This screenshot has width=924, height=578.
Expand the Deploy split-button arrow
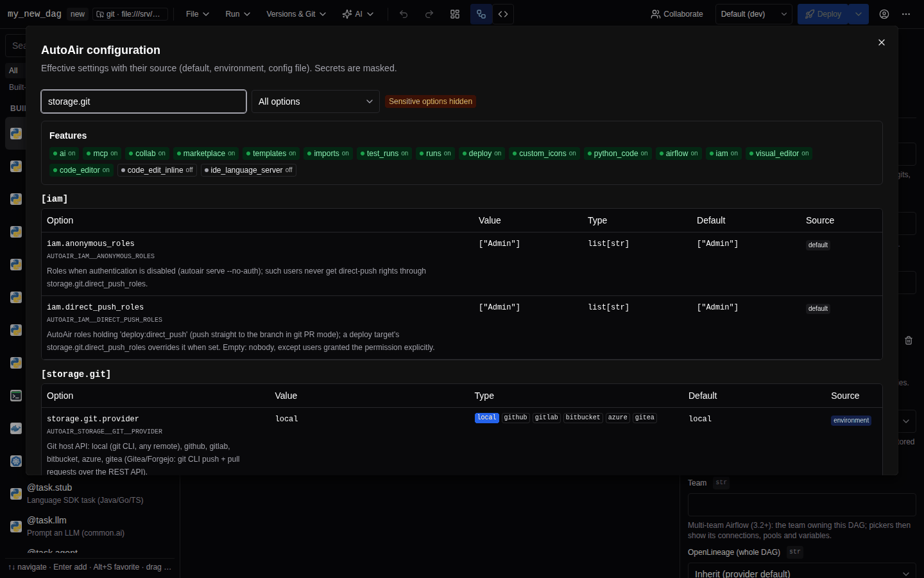coord(859,14)
